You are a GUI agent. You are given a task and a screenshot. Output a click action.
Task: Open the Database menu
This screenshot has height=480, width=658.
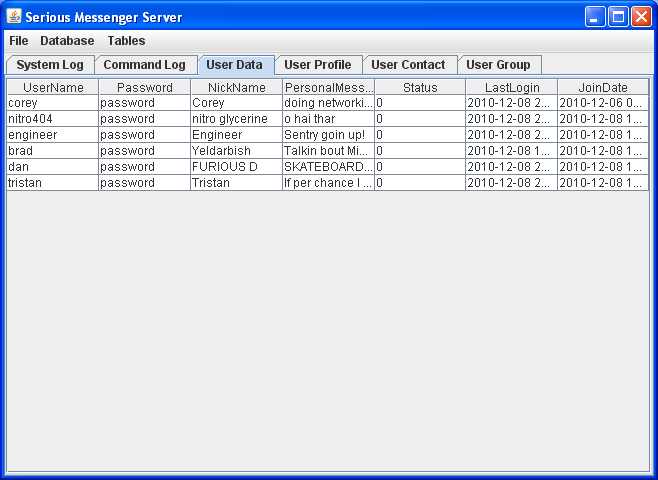(67, 41)
